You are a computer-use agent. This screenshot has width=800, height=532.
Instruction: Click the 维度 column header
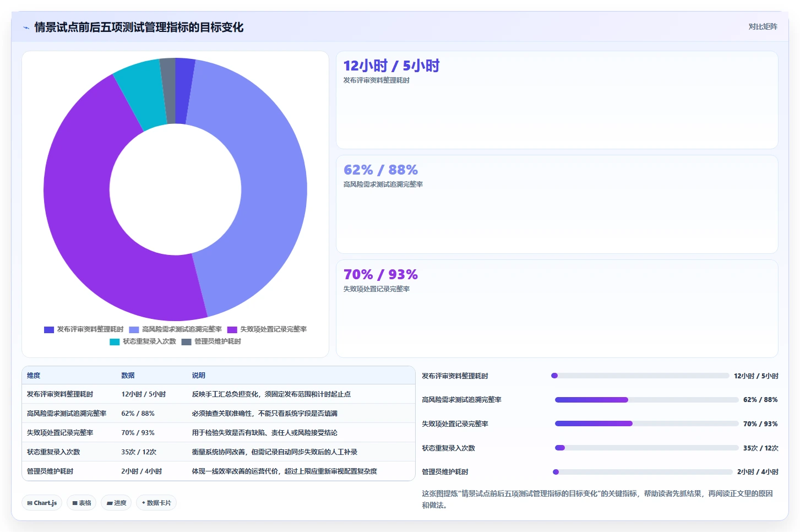34,375
